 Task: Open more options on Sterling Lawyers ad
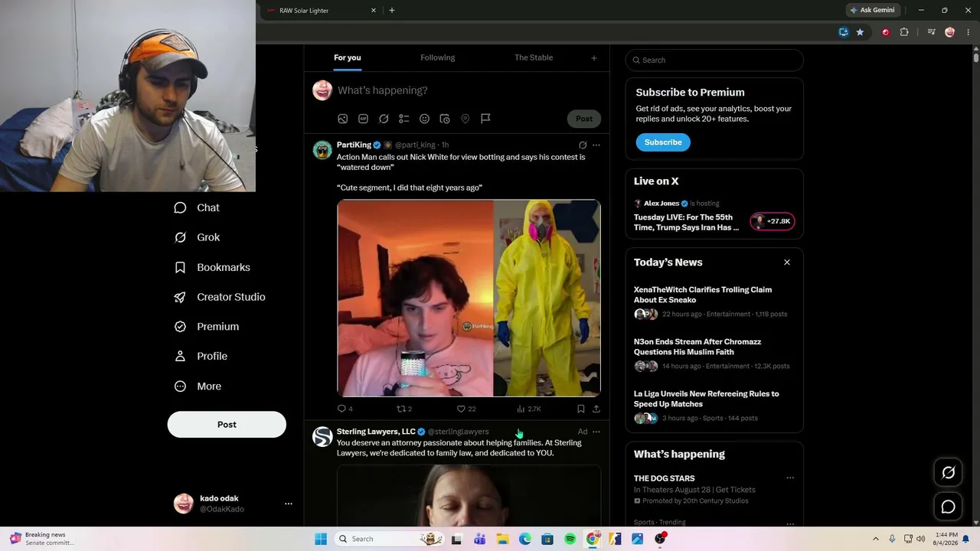coord(596,432)
